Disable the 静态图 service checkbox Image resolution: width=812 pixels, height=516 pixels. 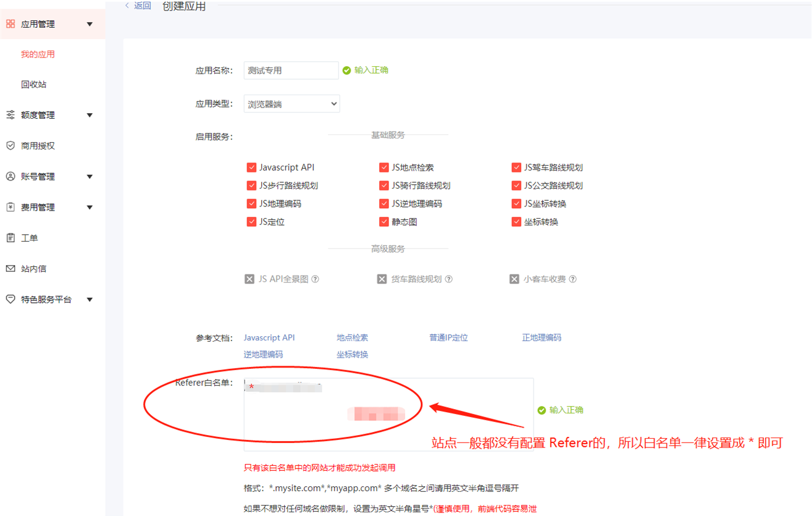383,222
